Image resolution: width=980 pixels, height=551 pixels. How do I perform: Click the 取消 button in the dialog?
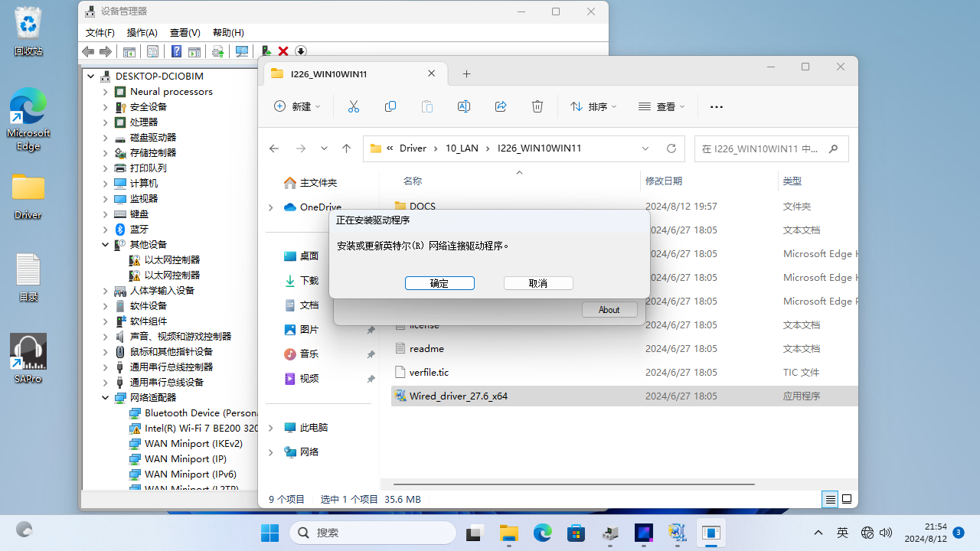coord(538,283)
